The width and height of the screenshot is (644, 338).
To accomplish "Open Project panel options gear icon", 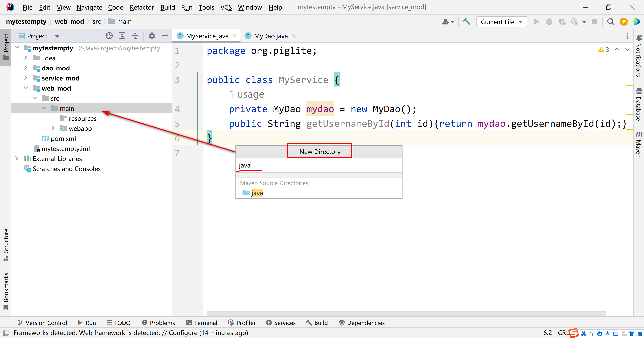I will click(x=152, y=36).
